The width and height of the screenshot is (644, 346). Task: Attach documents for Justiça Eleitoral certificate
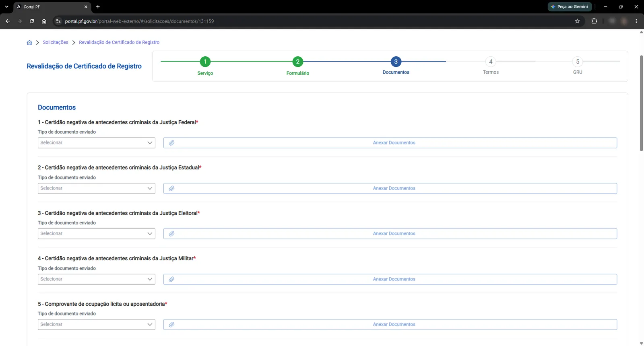(390, 234)
